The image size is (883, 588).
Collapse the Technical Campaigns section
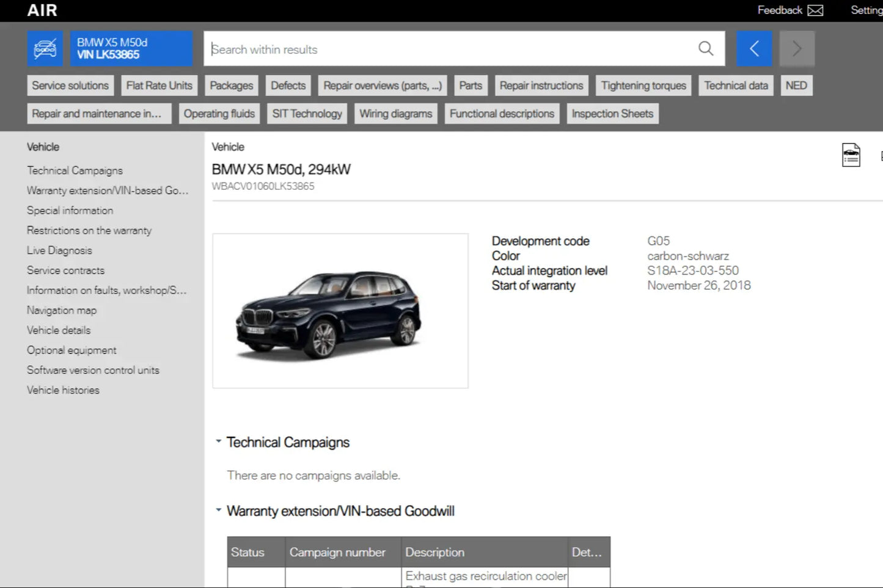click(x=218, y=441)
